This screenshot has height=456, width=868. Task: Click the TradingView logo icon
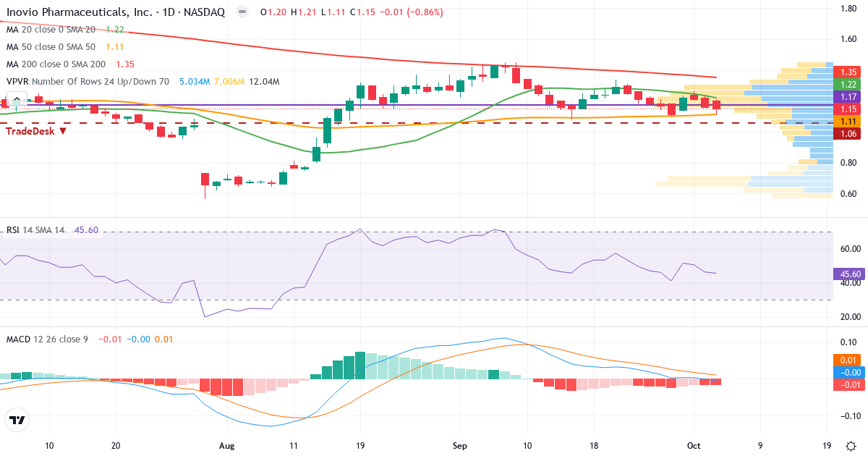(17, 419)
